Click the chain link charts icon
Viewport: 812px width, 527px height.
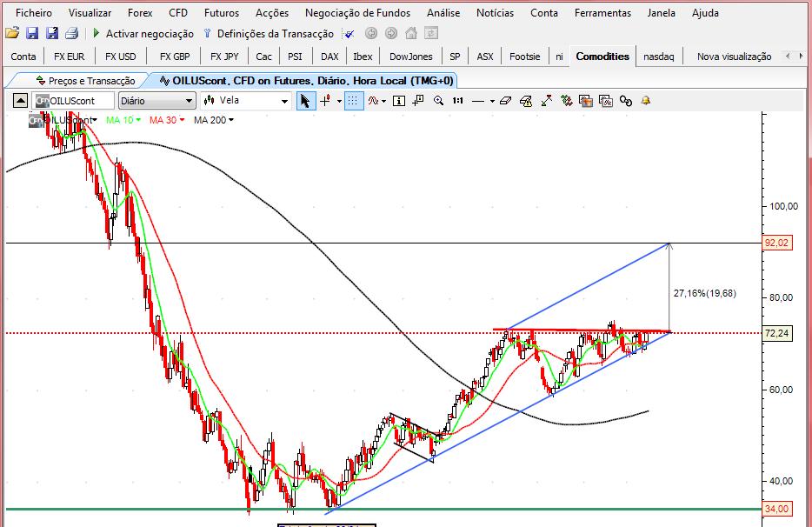pos(626,101)
